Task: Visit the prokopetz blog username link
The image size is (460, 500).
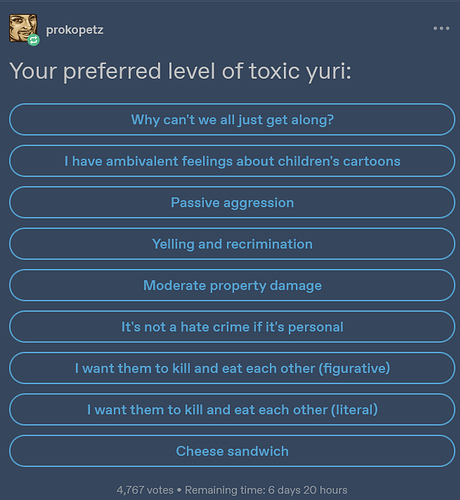Action: point(75,30)
